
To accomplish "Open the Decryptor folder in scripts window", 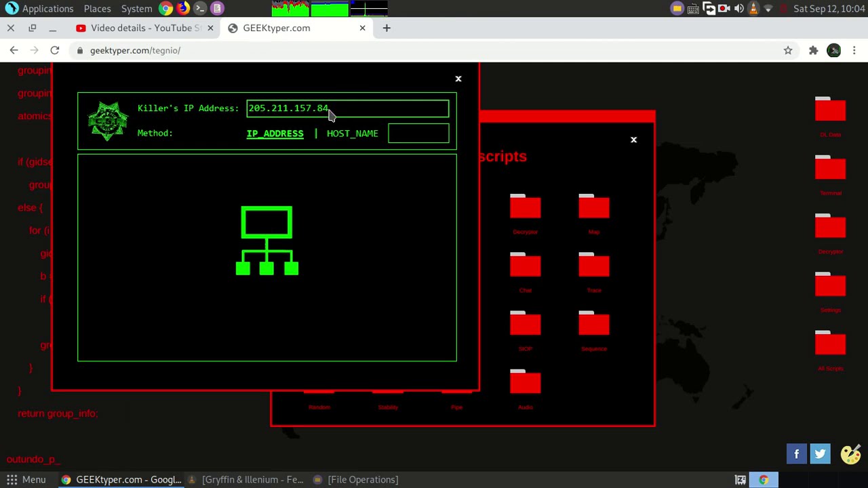I will click(526, 207).
